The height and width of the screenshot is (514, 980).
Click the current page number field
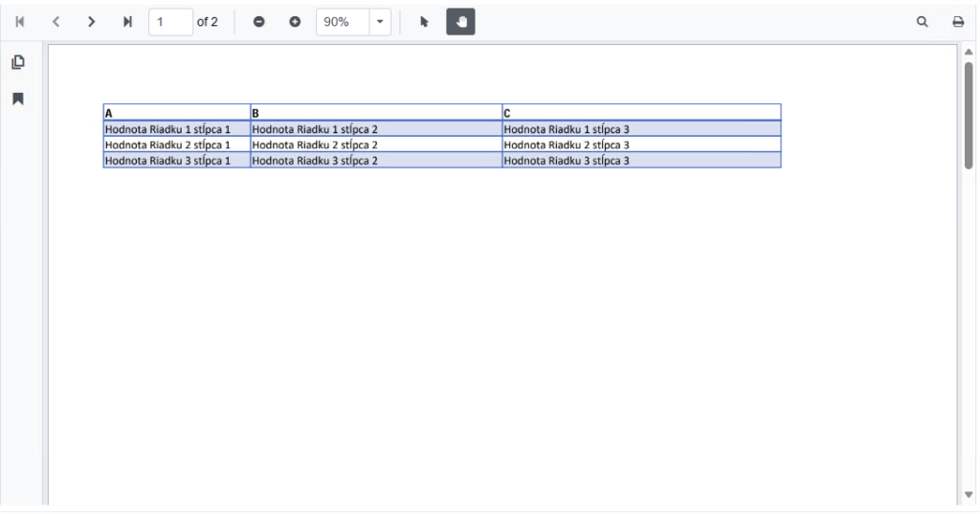point(170,22)
